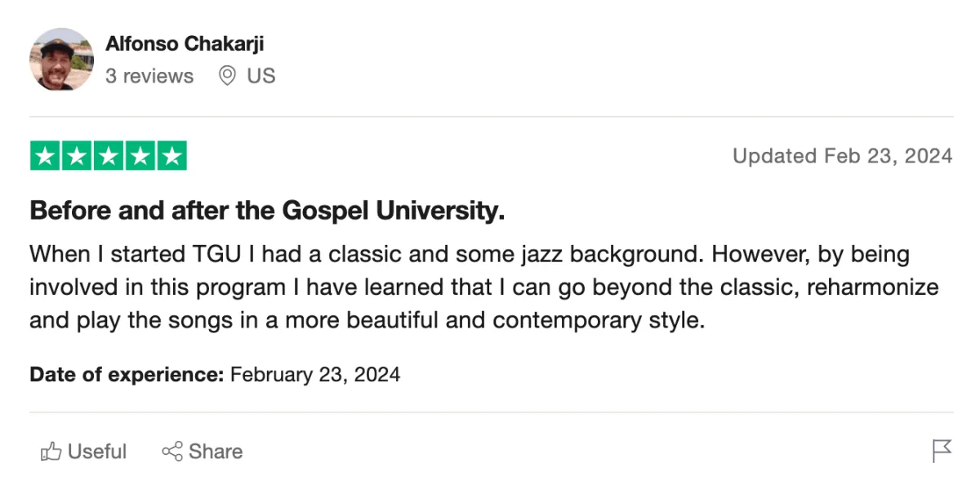The width and height of the screenshot is (980, 490).
Task: Click the Share network icon
Action: click(x=171, y=452)
